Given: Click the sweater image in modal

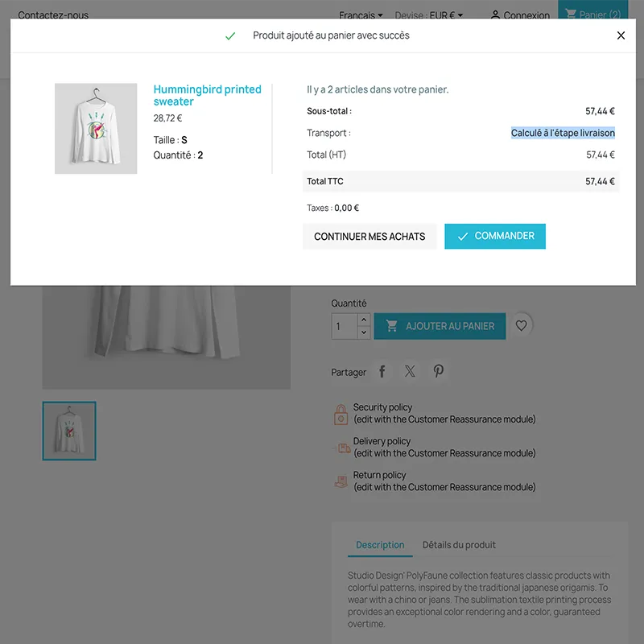Looking at the screenshot, I should click(x=96, y=129).
